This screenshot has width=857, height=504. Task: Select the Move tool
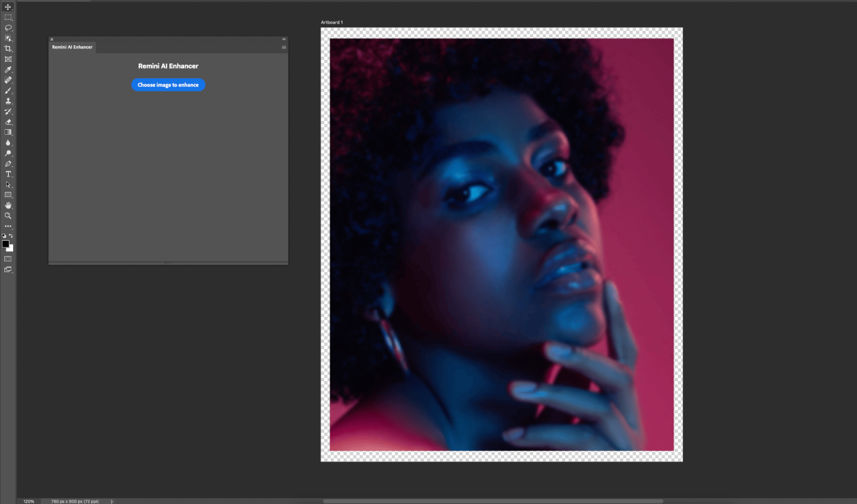[x=8, y=7]
